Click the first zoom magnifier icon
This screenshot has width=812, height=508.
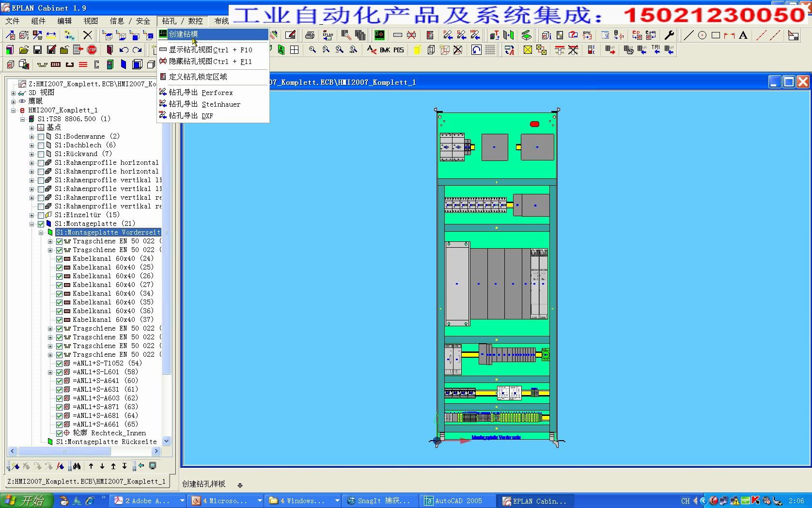point(312,50)
